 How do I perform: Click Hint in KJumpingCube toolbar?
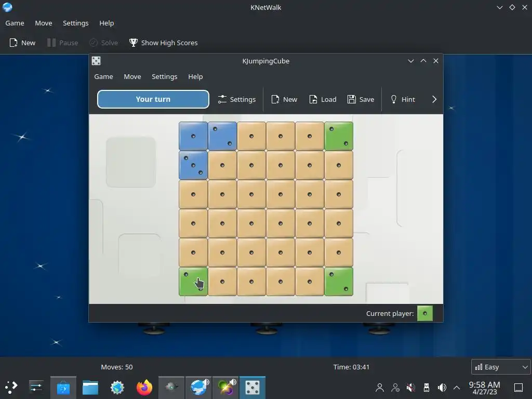[x=403, y=99]
